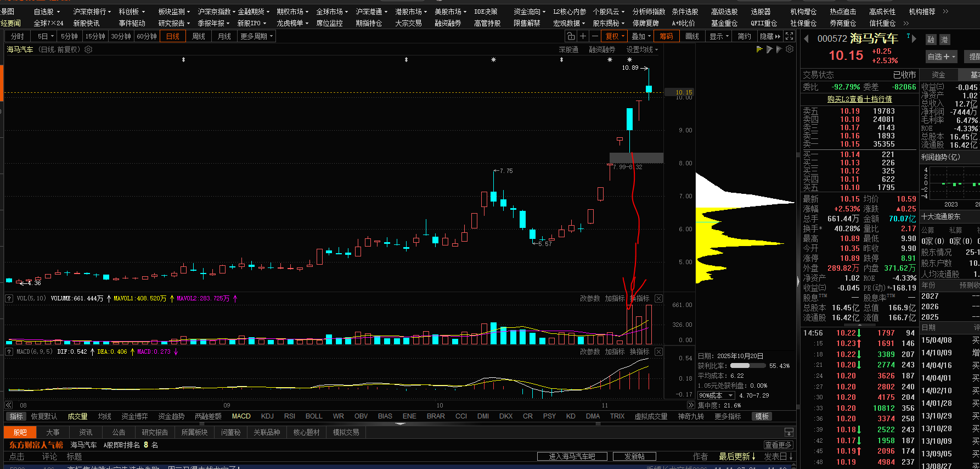Click the T marker beside stock name
The height and width of the screenshot is (469, 980).
[908, 36]
